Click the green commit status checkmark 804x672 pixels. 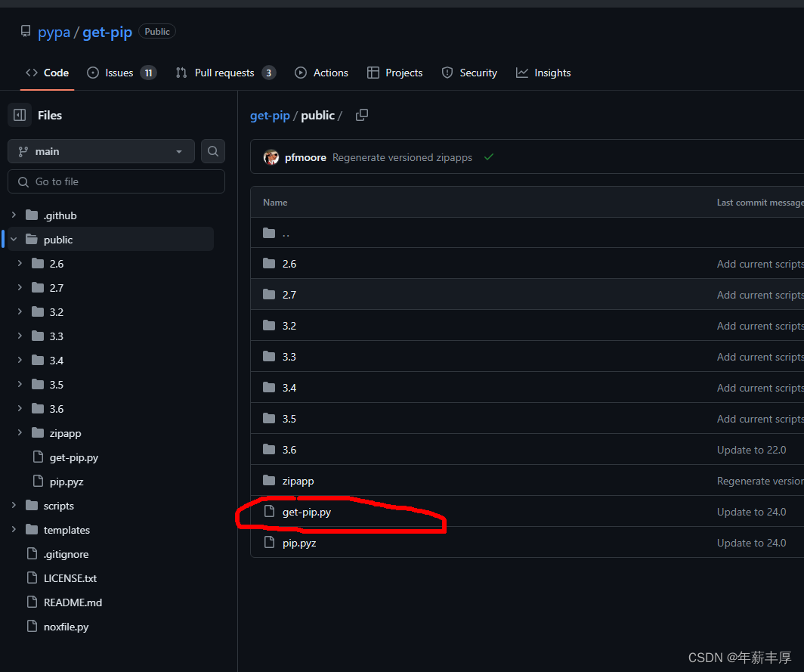tap(489, 157)
